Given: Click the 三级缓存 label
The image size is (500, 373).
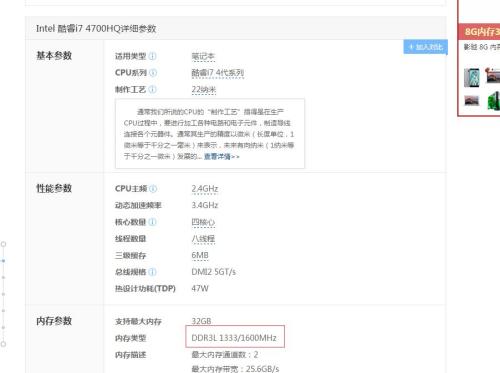Looking at the screenshot, I should 130,255.
